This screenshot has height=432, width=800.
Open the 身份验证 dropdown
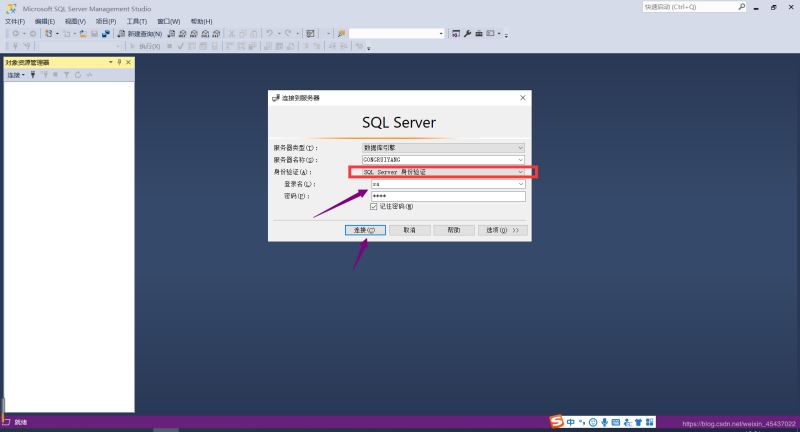coord(443,172)
